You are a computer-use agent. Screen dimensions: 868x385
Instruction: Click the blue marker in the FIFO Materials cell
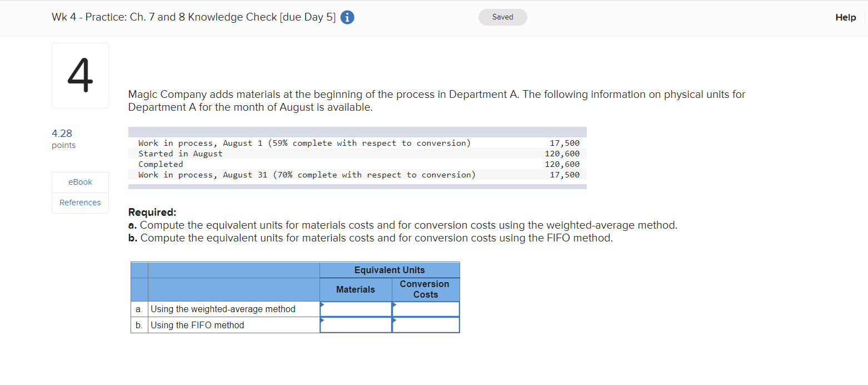pos(322,321)
